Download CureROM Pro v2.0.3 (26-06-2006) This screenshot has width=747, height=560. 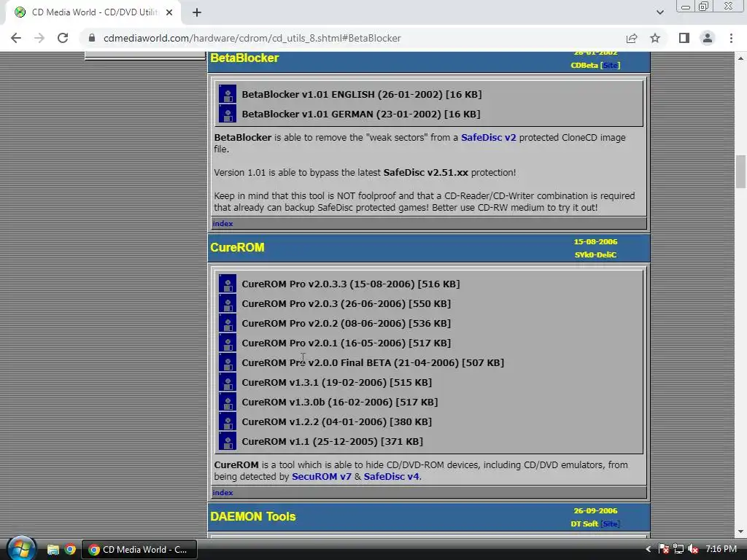[x=346, y=303]
